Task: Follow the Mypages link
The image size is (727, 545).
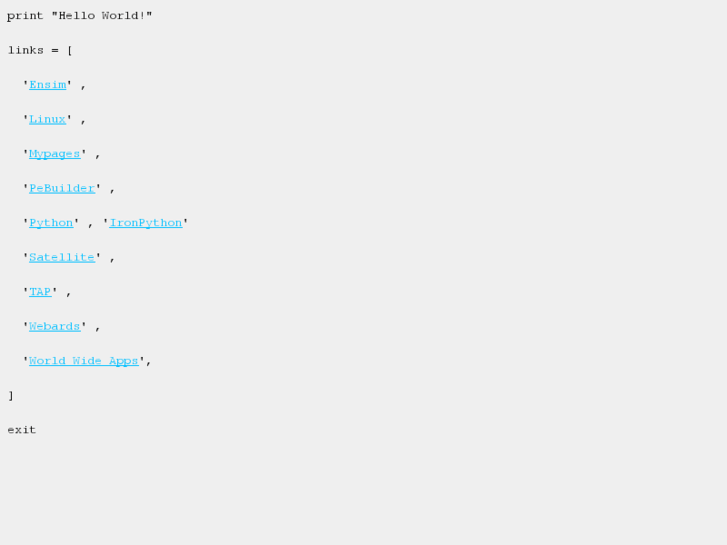Action: (54, 154)
